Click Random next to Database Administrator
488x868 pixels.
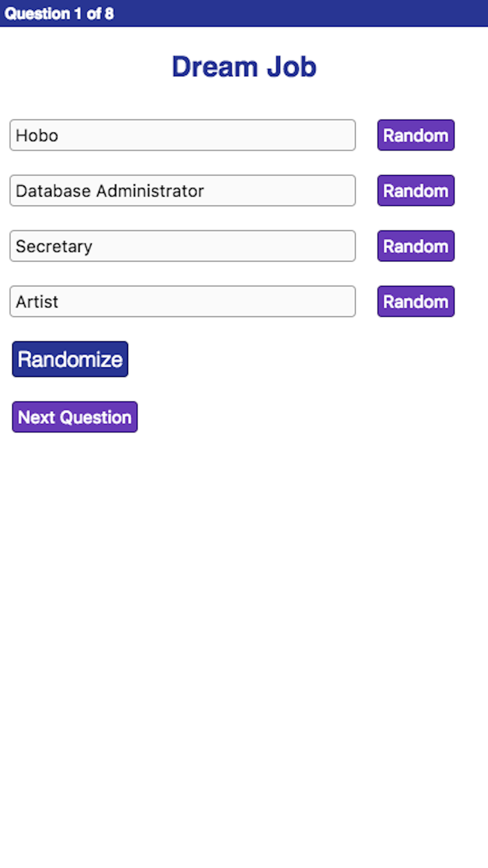pos(416,190)
